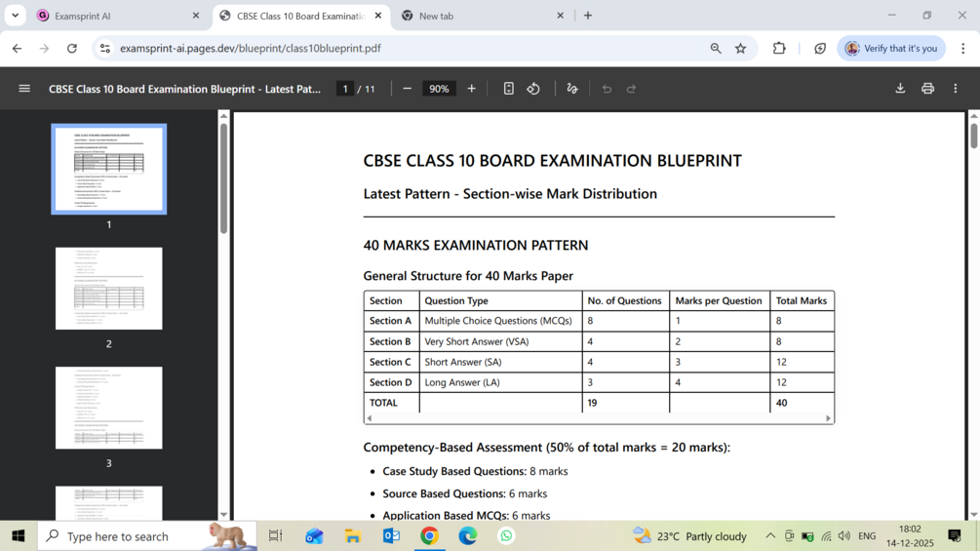Close the New tab tab
Viewport: 980px width, 551px height.
[560, 16]
